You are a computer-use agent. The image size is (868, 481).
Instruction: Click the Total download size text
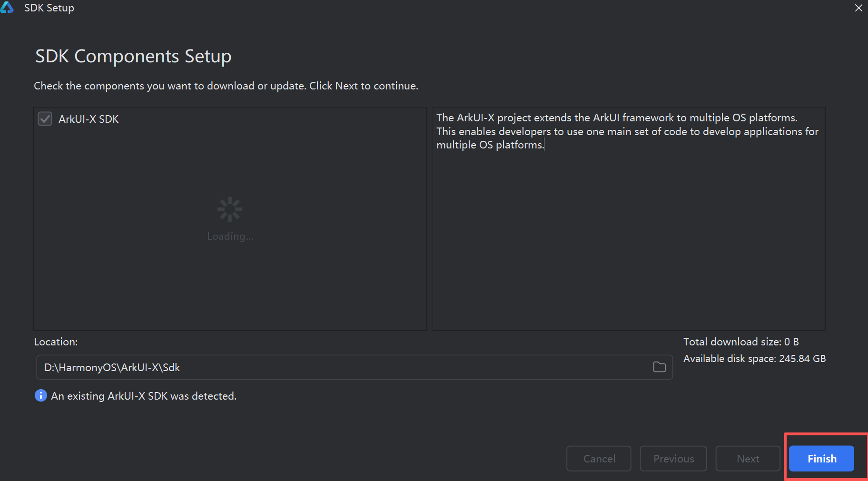[741, 342]
